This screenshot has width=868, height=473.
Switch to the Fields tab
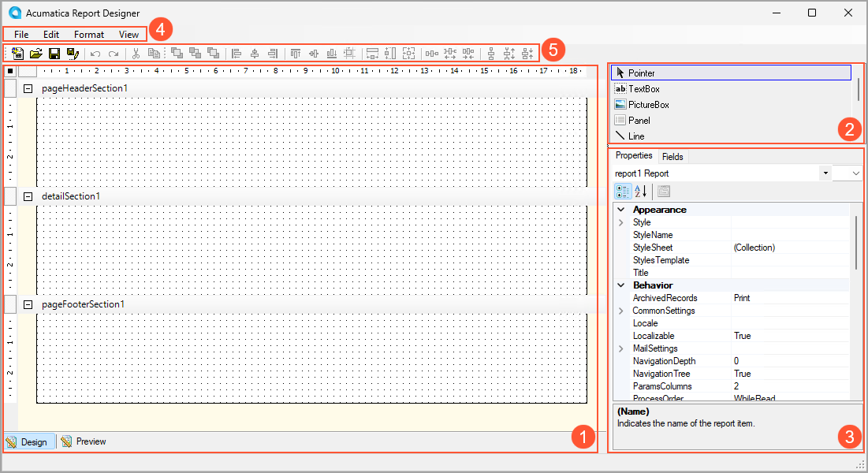[x=672, y=157]
